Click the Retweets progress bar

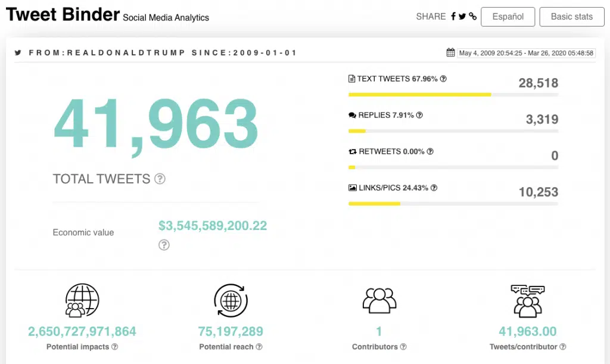point(453,167)
